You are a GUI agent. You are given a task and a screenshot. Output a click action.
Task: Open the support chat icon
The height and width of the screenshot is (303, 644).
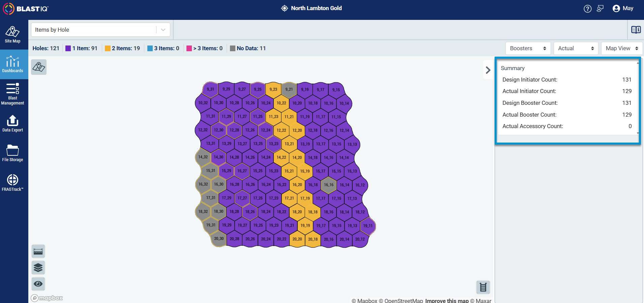point(600,8)
